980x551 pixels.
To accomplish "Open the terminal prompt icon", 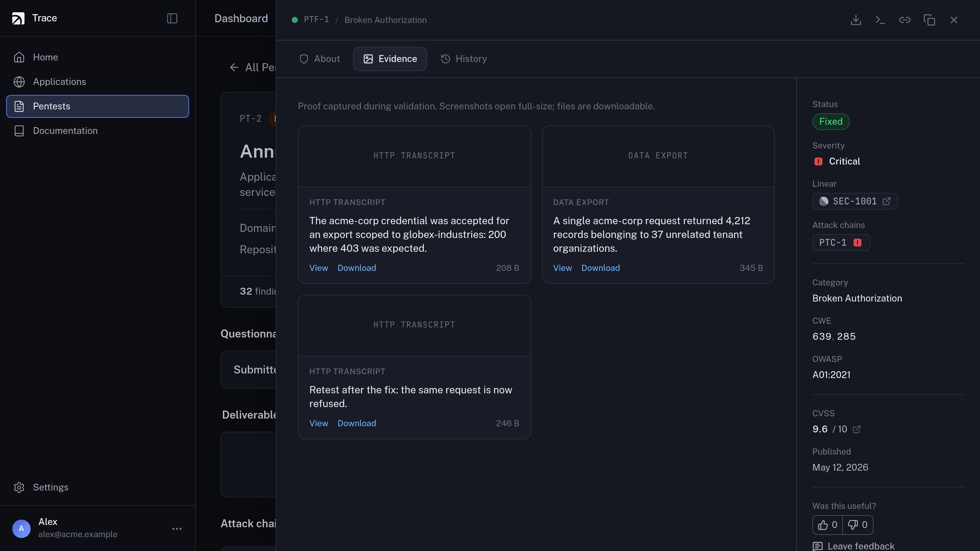I will click(x=880, y=20).
